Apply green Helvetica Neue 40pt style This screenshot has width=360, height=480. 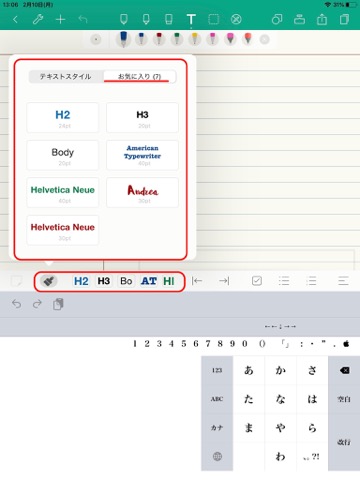(63, 193)
